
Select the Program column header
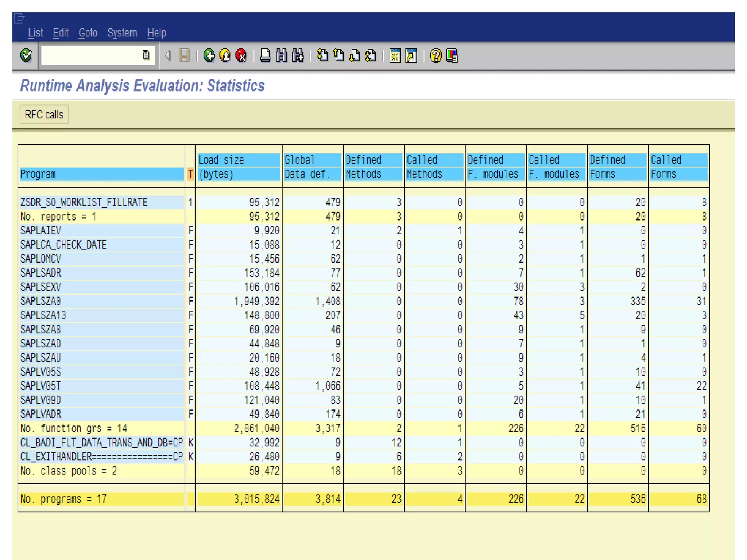(x=101, y=174)
